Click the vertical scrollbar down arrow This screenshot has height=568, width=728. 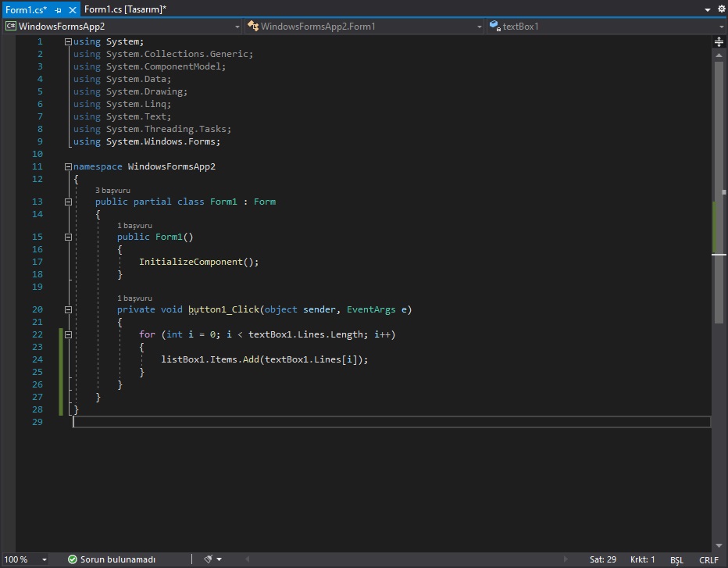tap(719, 545)
